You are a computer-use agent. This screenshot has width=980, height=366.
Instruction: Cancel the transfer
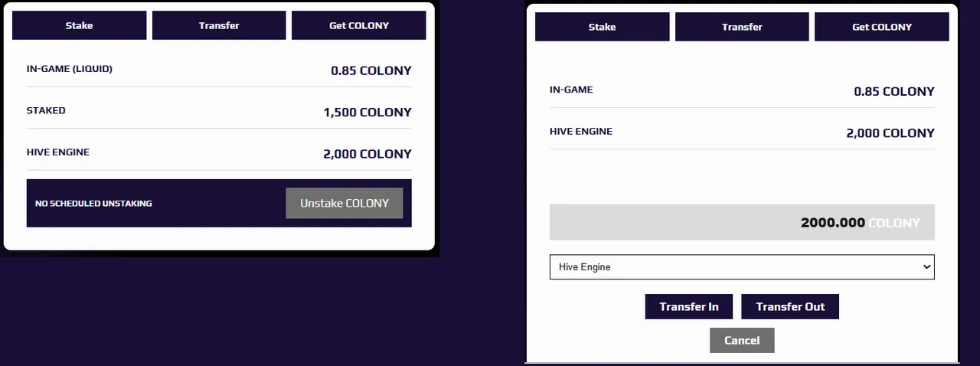pos(742,340)
